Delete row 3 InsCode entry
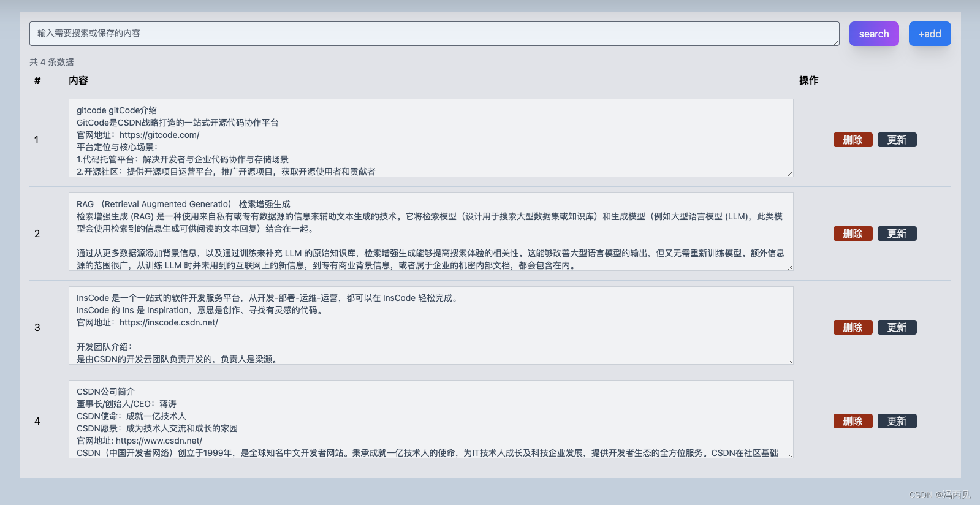980x505 pixels. coord(853,327)
